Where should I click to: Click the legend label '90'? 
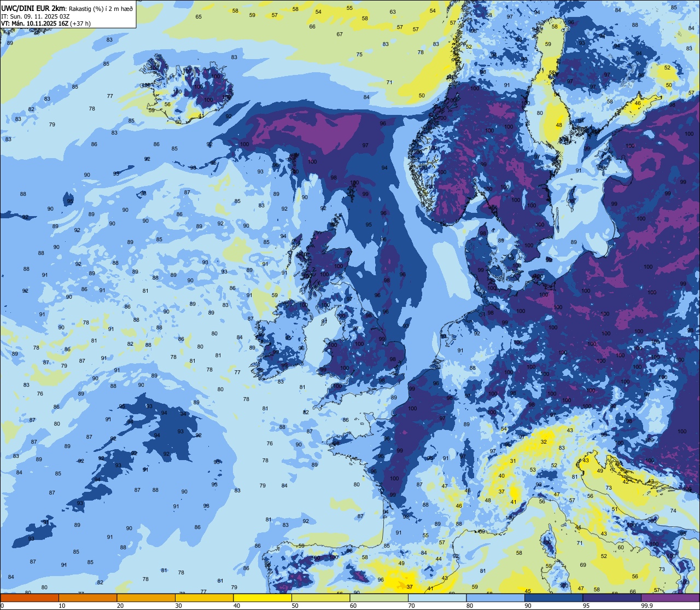click(528, 606)
